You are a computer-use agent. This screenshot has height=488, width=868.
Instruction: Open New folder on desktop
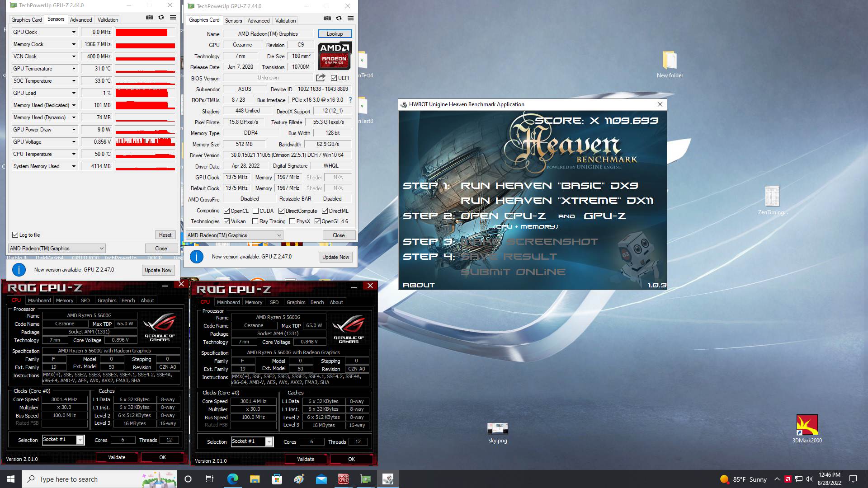(x=670, y=65)
